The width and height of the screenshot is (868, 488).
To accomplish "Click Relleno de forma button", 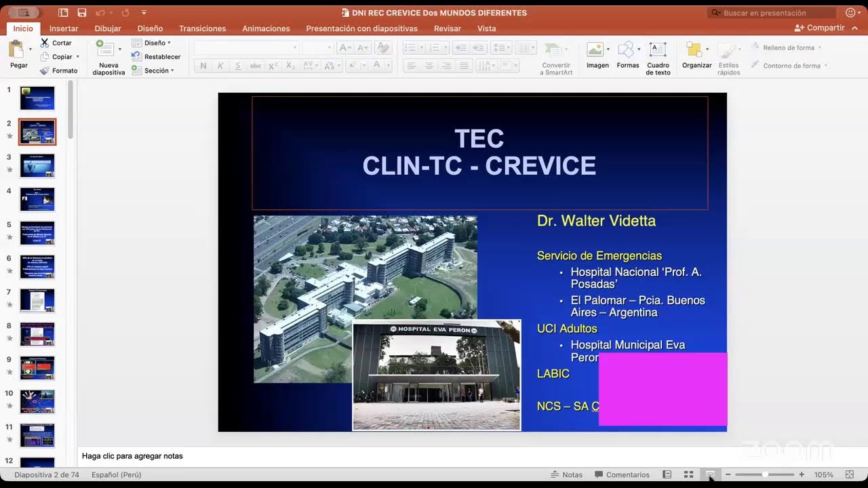I will [x=786, y=47].
